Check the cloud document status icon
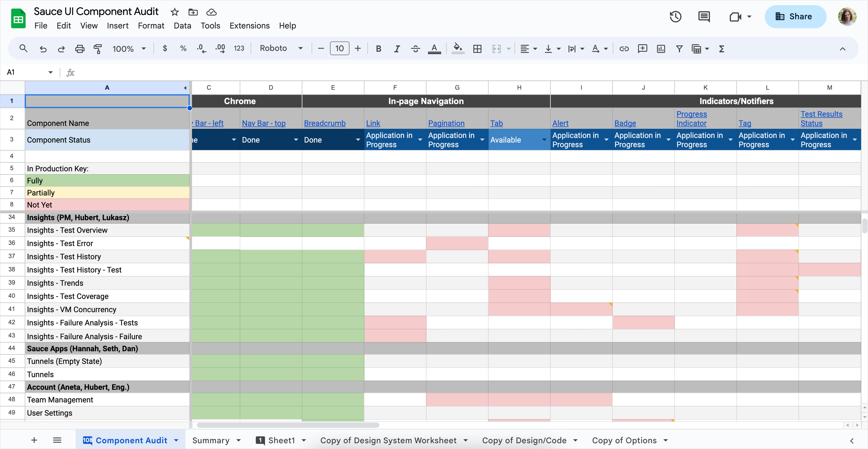The height and width of the screenshot is (449, 868). (211, 12)
